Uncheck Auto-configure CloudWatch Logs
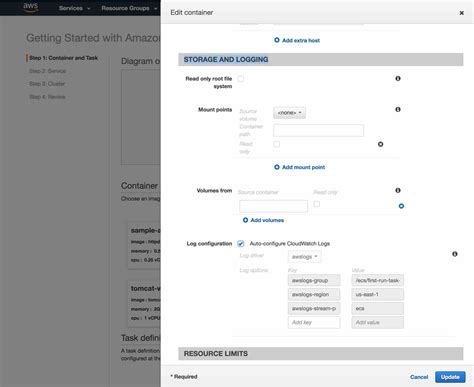This screenshot has width=474, height=387. coord(241,244)
